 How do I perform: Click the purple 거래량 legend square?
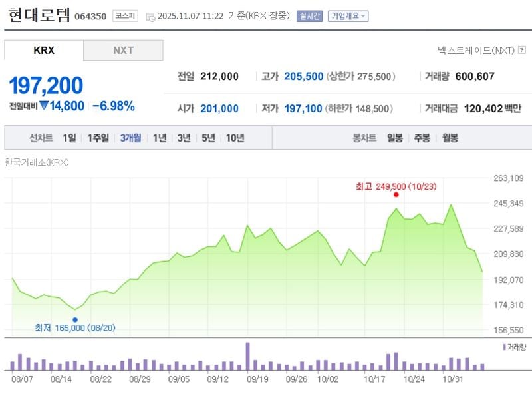[x=504, y=347]
